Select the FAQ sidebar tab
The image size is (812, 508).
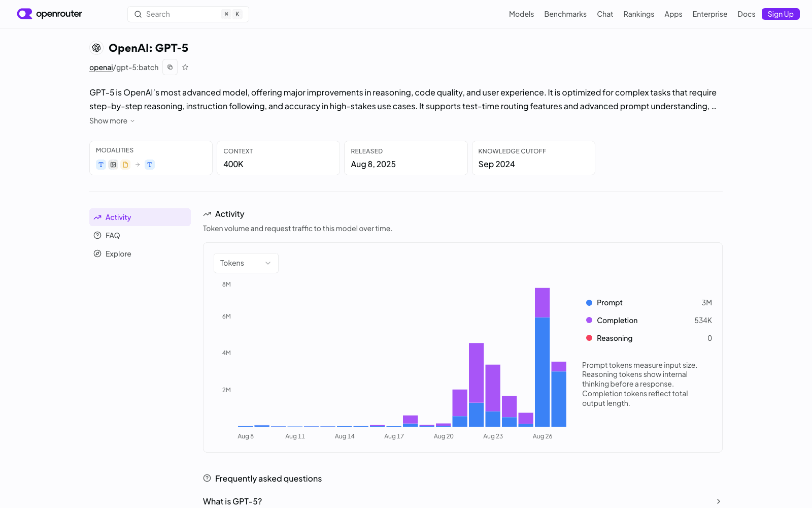pos(140,235)
